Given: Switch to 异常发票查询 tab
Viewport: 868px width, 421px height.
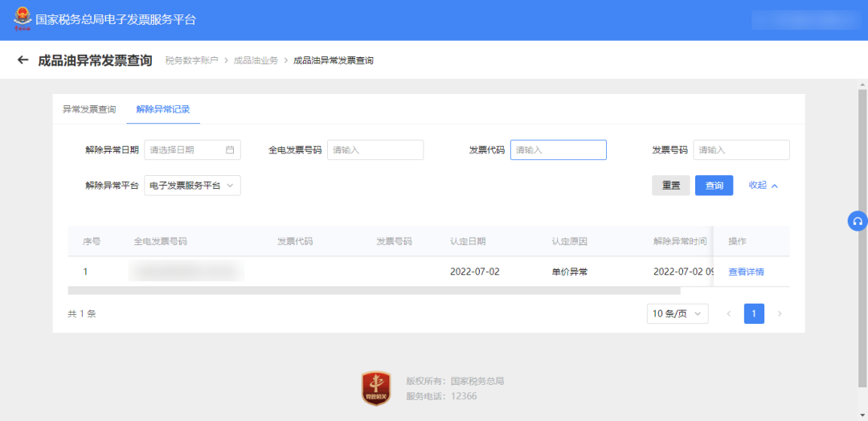Looking at the screenshot, I should tap(89, 109).
